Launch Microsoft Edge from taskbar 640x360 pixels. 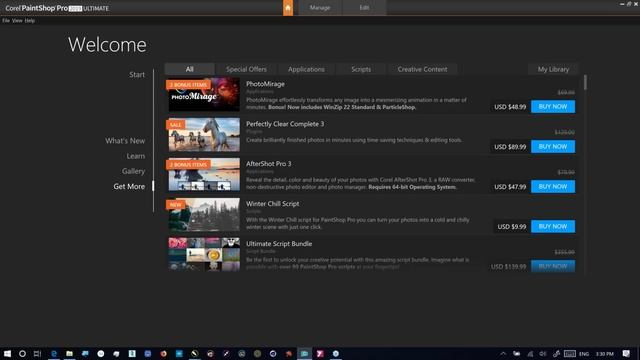[x=53, y=354]
